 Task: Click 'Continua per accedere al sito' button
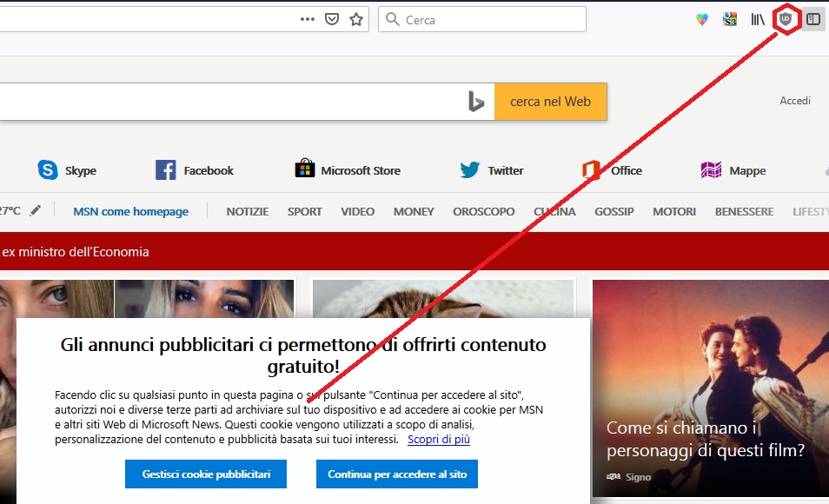point(397,474)
